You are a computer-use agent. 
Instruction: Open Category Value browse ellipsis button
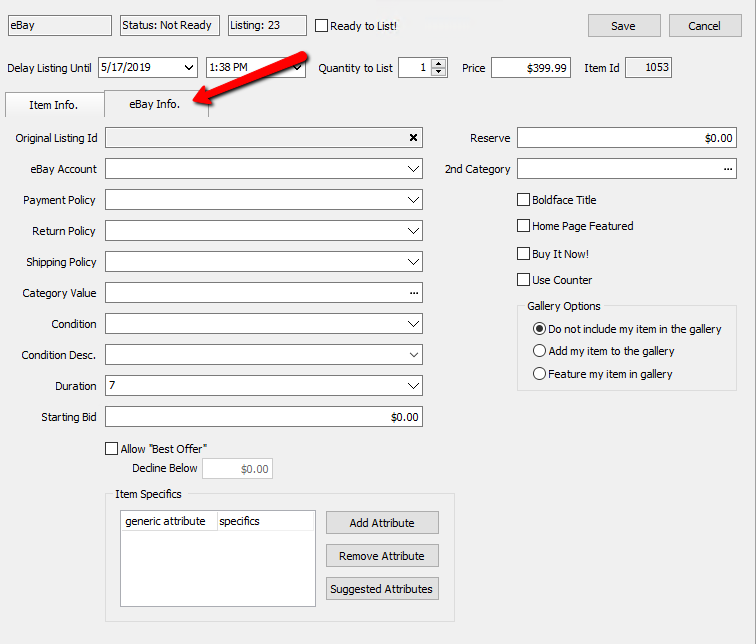pyautogui.click(x=414, y=293)
